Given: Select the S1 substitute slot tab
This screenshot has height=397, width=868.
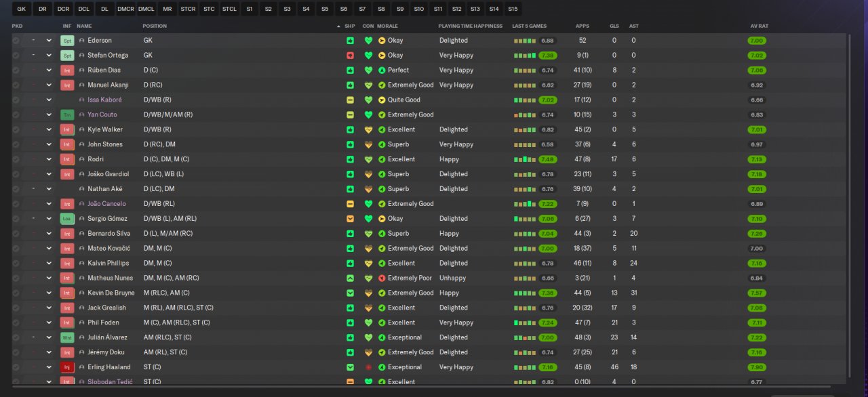Looking at the screenshot, I should pyautogui.click(x=250, y=9).
